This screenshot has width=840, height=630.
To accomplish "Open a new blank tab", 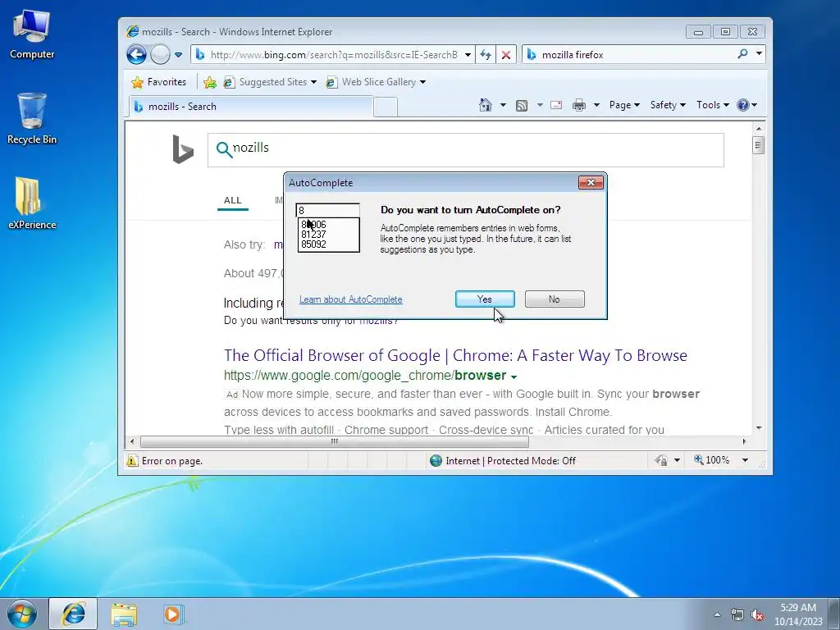I will point(386,107).
